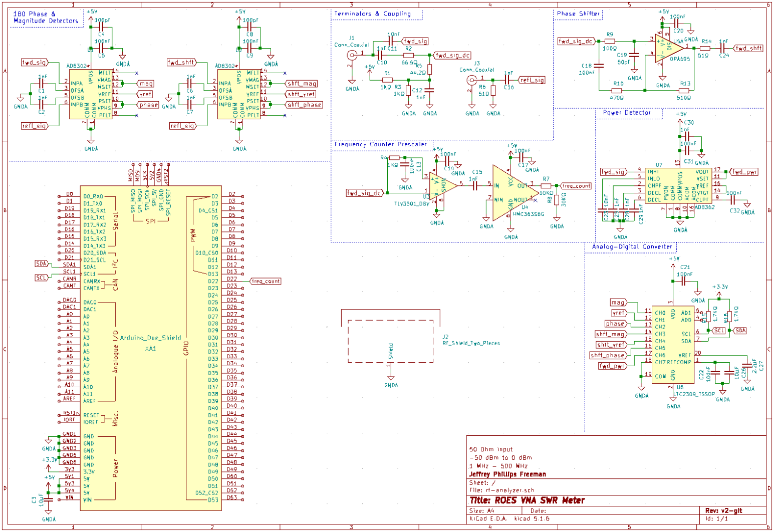Select the dashed RF shield J2 symbol
773x532 pixels.
(390, 341)
